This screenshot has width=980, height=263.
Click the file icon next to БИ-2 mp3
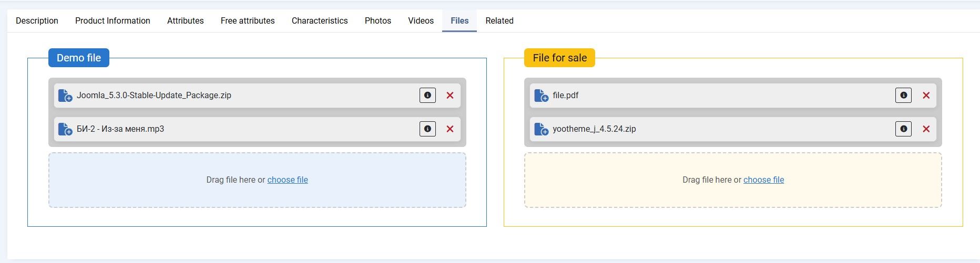[x=65, y=129]
